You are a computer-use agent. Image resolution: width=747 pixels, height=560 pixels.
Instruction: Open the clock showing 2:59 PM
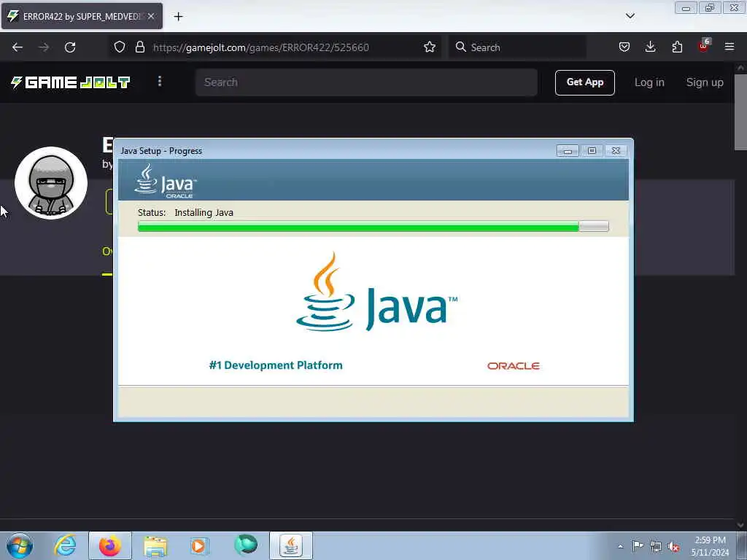pos(710,546)
